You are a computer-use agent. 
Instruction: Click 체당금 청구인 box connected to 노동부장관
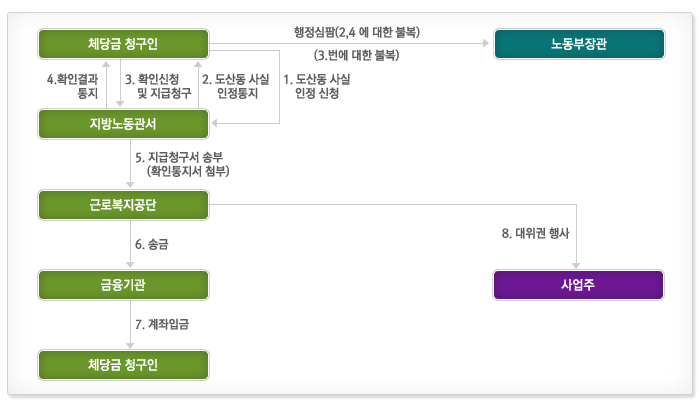(x=123, y=44)
